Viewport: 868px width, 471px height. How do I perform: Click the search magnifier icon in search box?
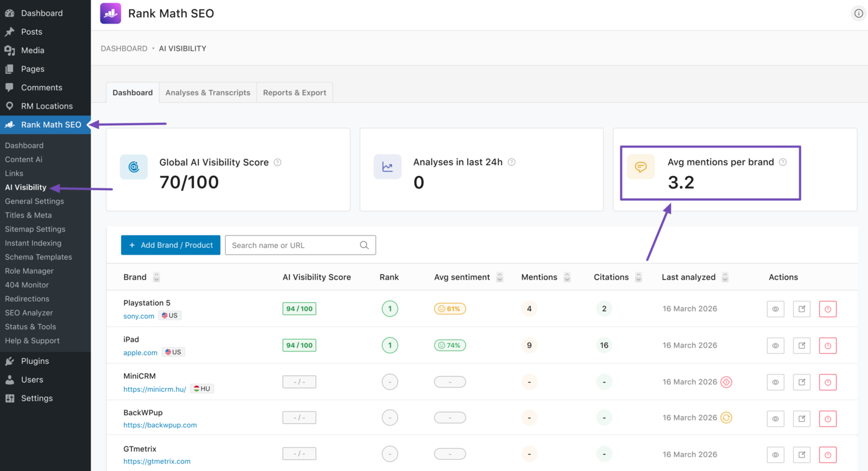click(x=364, y=245)
